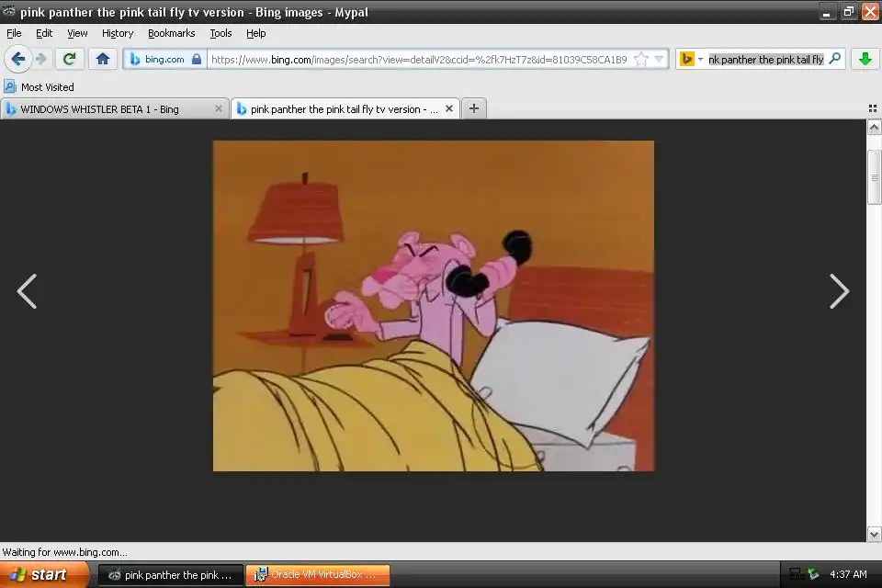Select the pink panther tv version tab
882x588 pixels.
345,109
